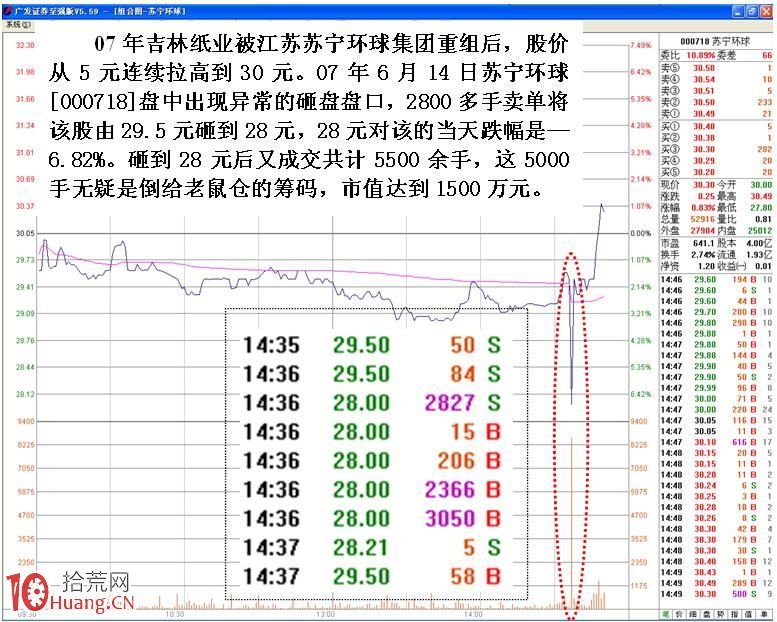Select the 14:47 29.88 144 B tick row
Screen dimensions: 777x622
717,355
